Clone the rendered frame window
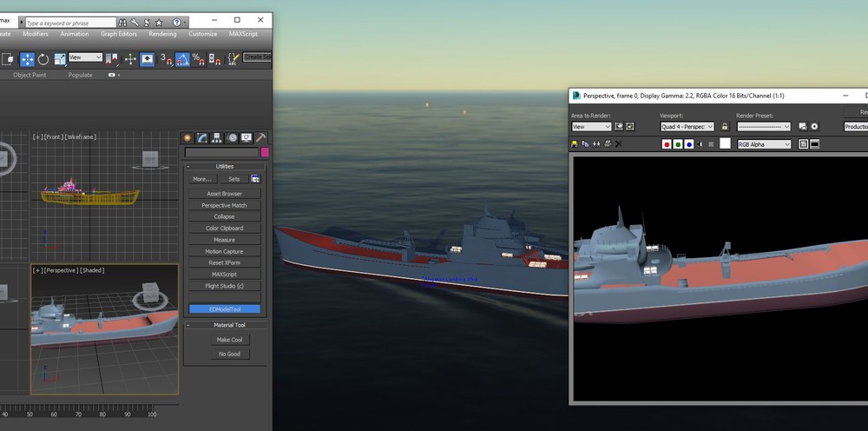The height and width of the screenshot is (431, 868). [596, 144]
